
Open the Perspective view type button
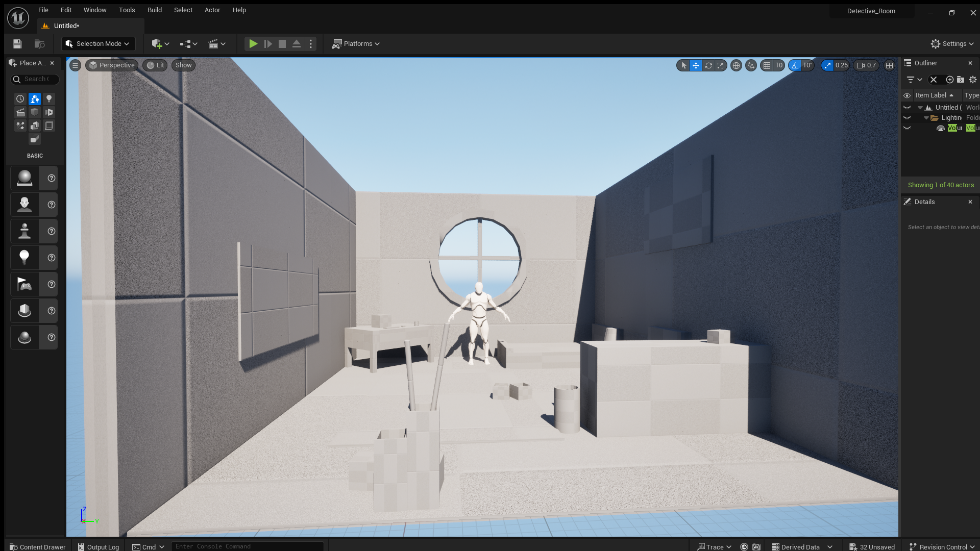pos(112,65)
